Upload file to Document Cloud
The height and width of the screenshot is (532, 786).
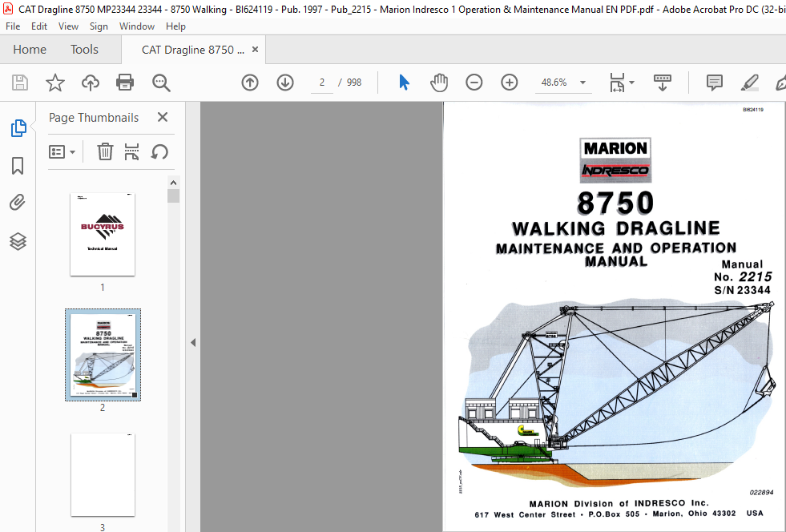[91, 83]
